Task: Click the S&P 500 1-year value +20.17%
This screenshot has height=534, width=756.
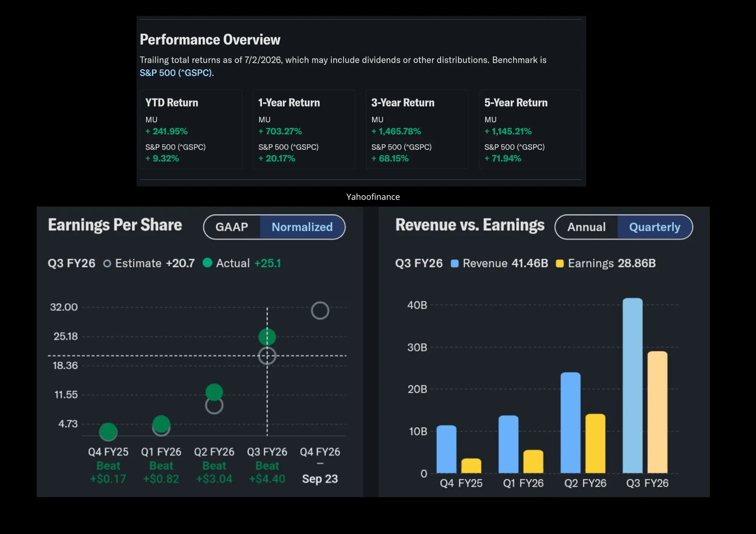Action: pyautogui.click(x=277, y=159)
